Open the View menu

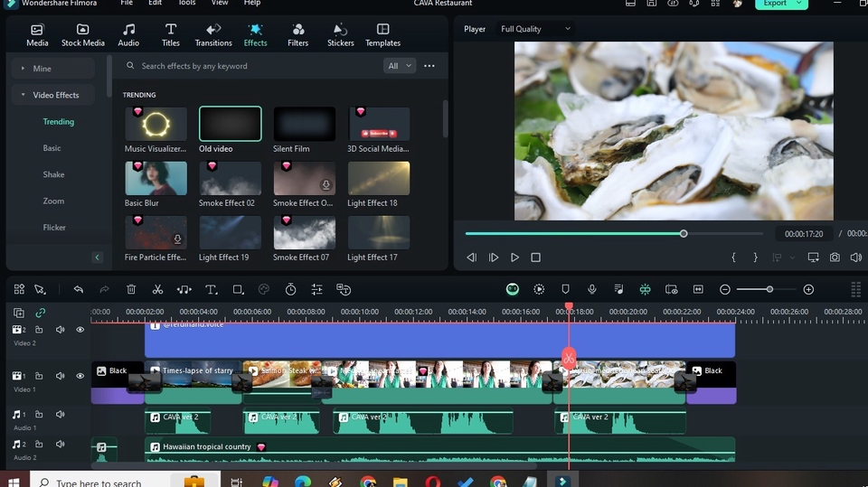pyautogui.click(x=220, y=3)
